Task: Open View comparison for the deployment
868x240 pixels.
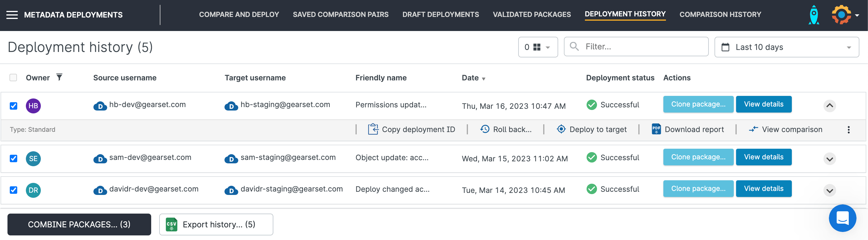Action: [786, 129]
